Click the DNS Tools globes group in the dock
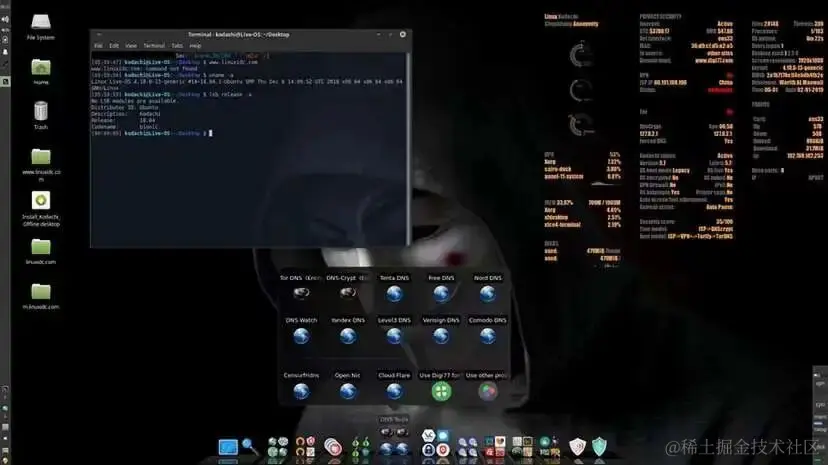Screen dimensions: 828x465 [394, 442]
